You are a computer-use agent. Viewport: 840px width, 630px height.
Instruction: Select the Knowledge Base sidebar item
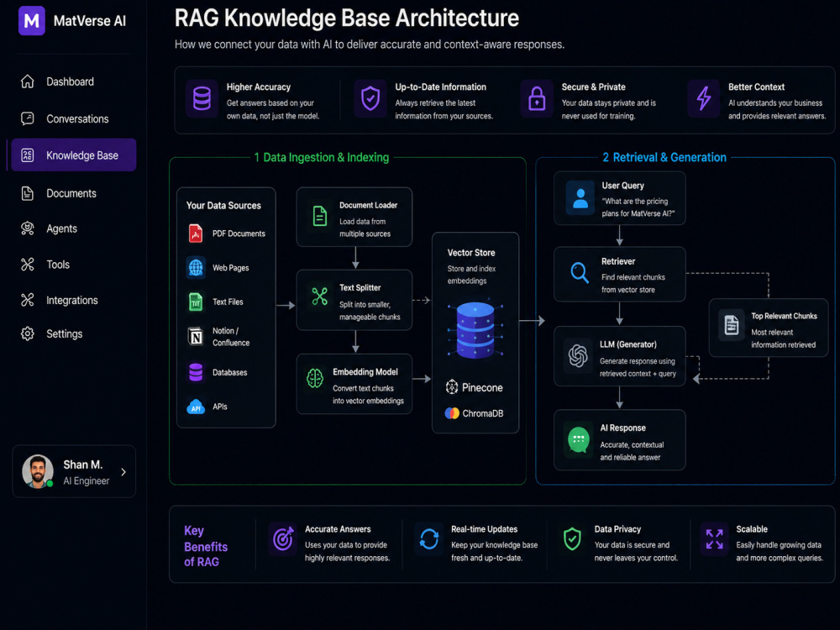pos(74,155)
